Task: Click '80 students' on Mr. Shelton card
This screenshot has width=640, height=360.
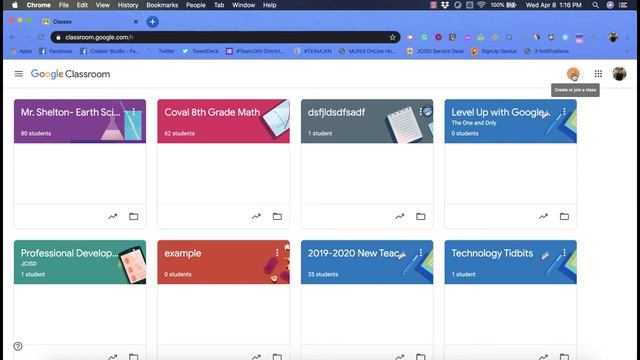Action: click(36, 133)
